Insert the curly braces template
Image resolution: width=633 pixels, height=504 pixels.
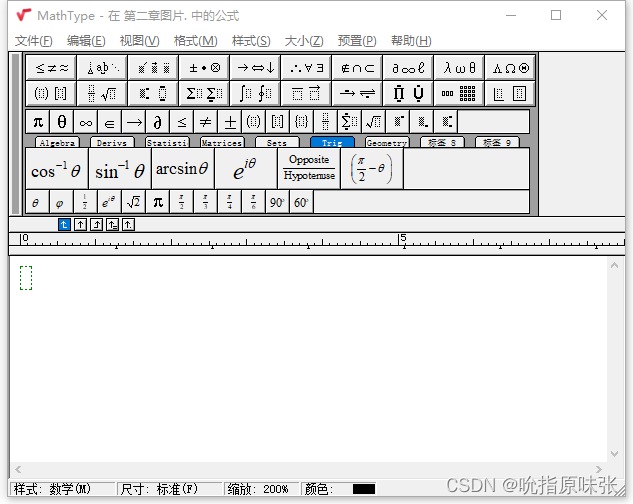tap(302, 122)
